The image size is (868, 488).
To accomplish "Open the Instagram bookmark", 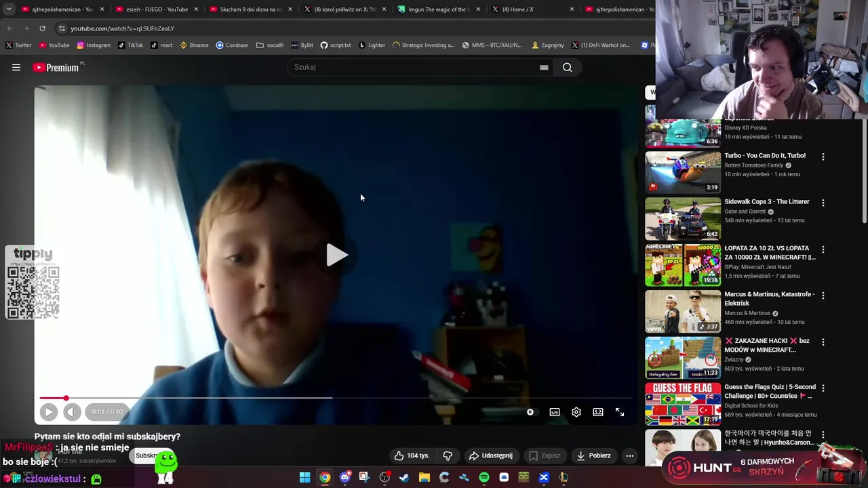I will (x=94, y=45).
